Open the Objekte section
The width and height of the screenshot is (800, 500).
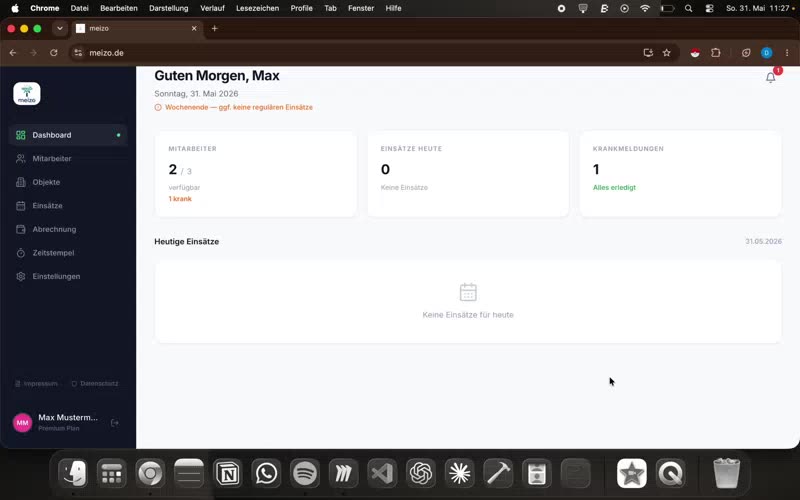[68, 182]
